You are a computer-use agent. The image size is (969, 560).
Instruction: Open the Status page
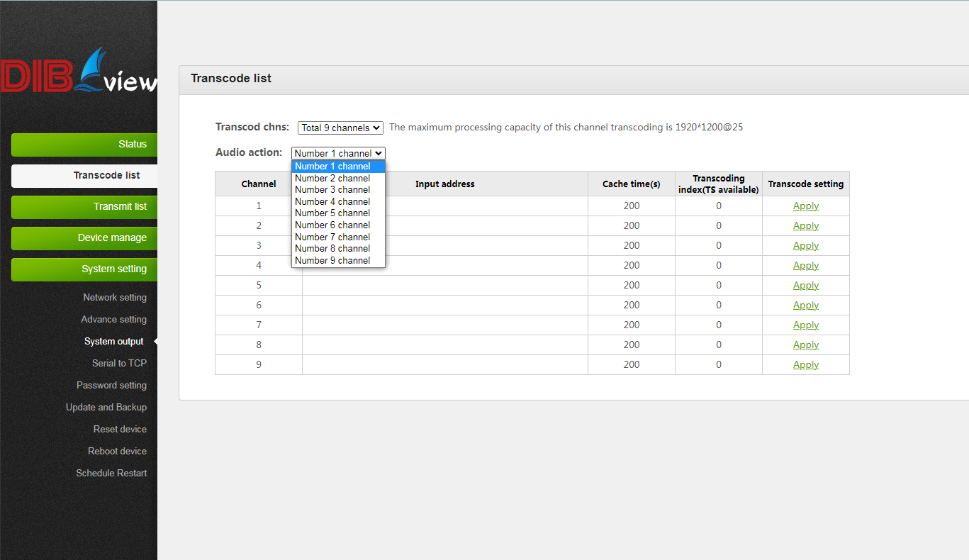[x=84, y=145]
